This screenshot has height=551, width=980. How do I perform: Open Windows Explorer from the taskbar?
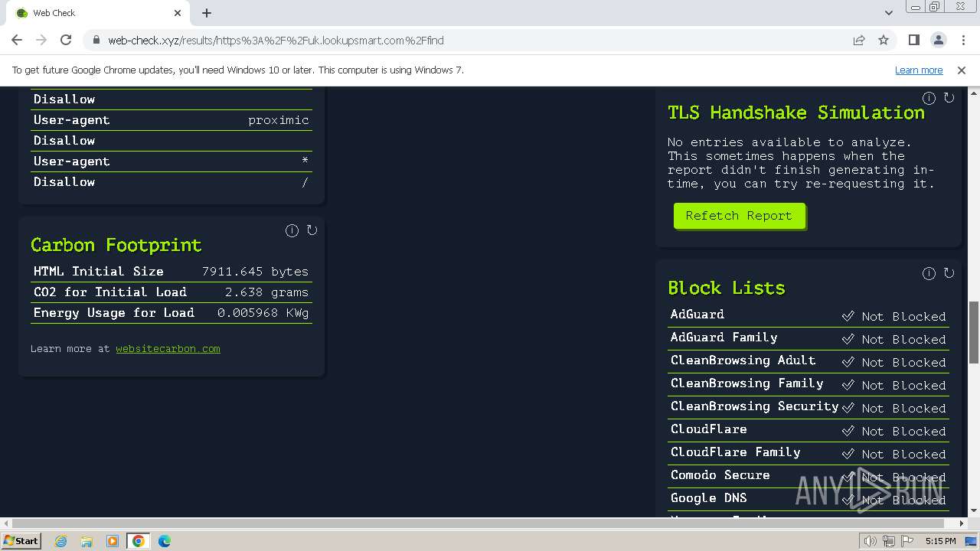coord(87,541)
